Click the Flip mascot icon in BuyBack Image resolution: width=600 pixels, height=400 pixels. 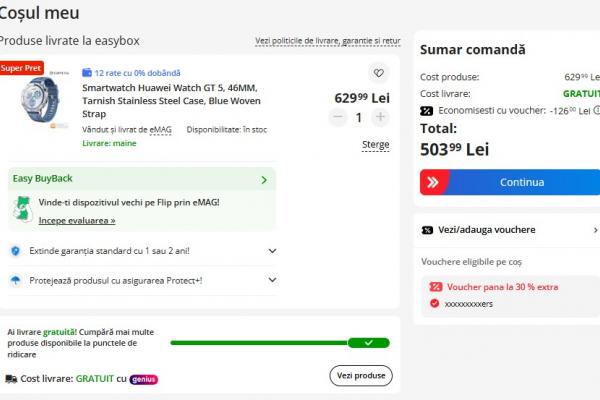click(x=22, y=209)
